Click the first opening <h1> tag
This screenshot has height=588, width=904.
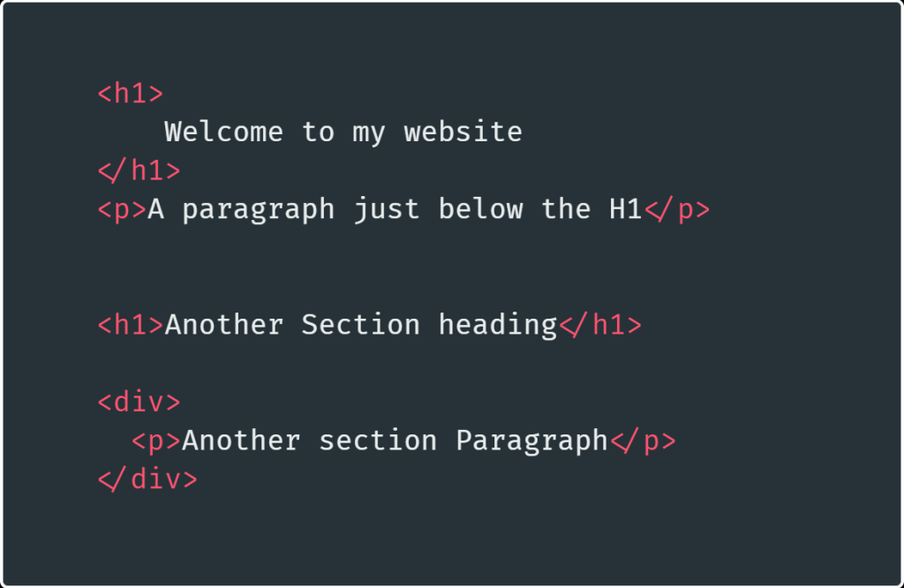click(131, 94)
